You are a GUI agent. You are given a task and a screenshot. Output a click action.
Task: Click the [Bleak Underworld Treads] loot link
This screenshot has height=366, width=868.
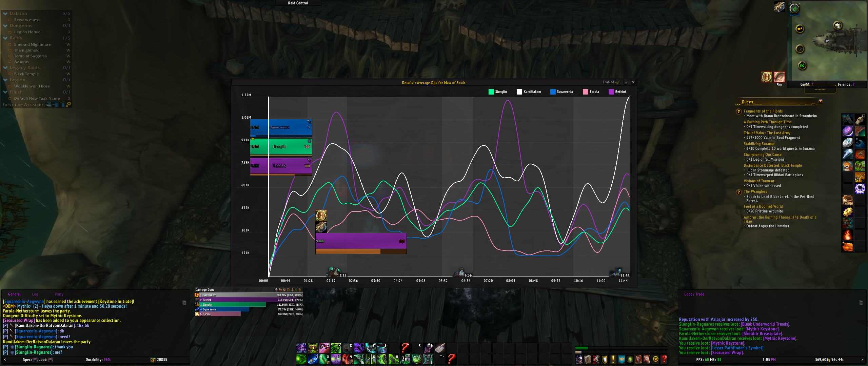pyautogui.click(x=765, y=324)
